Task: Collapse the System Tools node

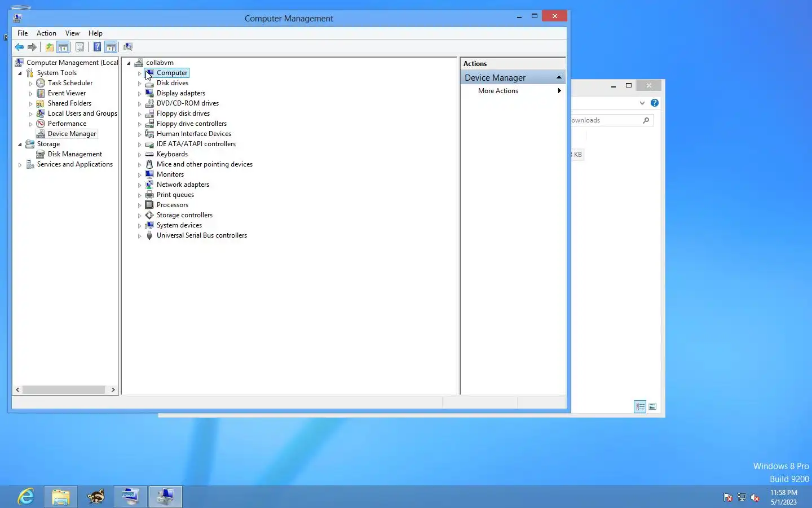Action: 20,73
